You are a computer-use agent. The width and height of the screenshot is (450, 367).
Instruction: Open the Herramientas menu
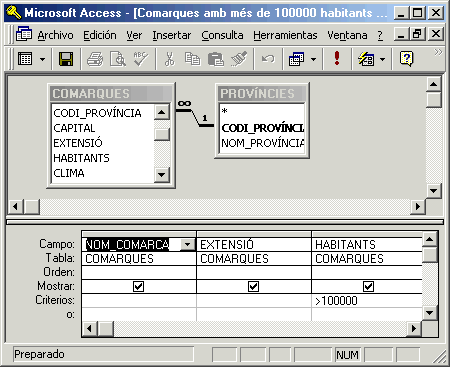click(x=285, y=35)
